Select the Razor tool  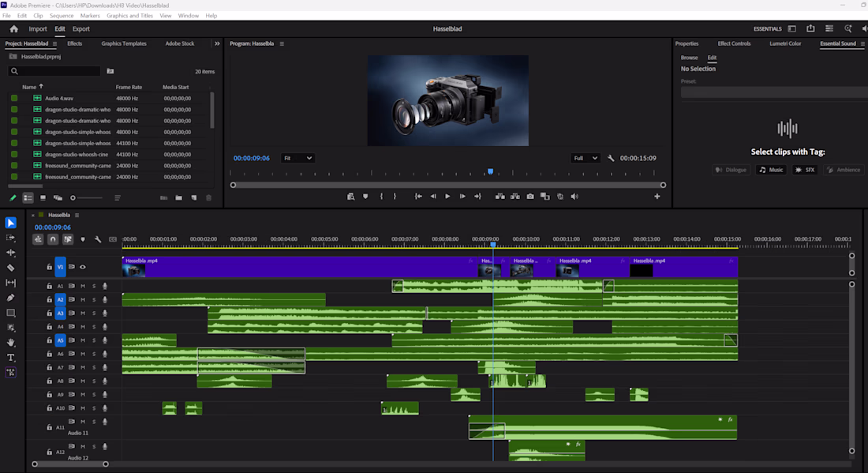click(x=10, y=268)
